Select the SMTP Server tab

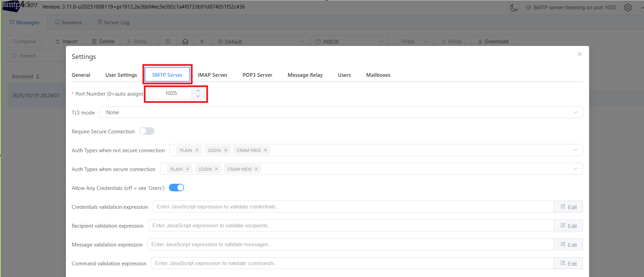coord(167,75)
